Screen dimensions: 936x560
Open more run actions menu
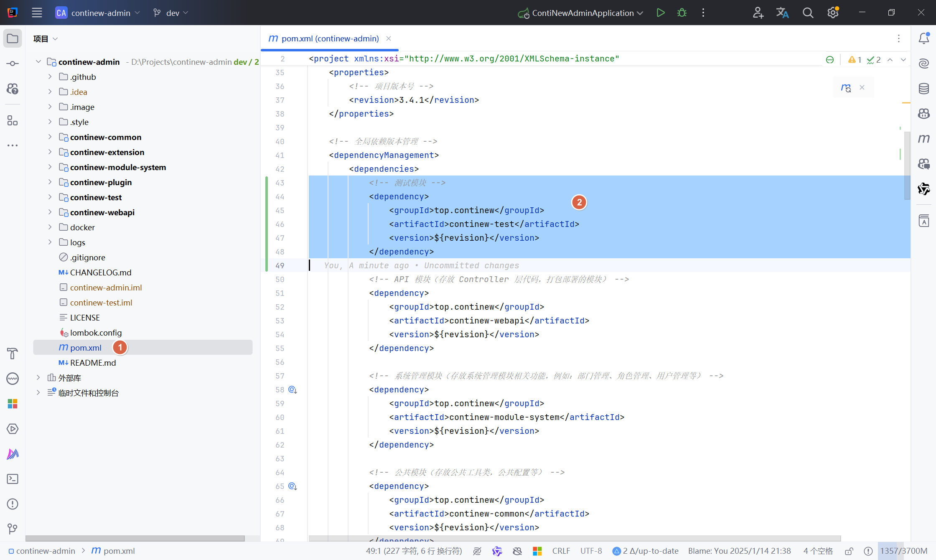703,13
